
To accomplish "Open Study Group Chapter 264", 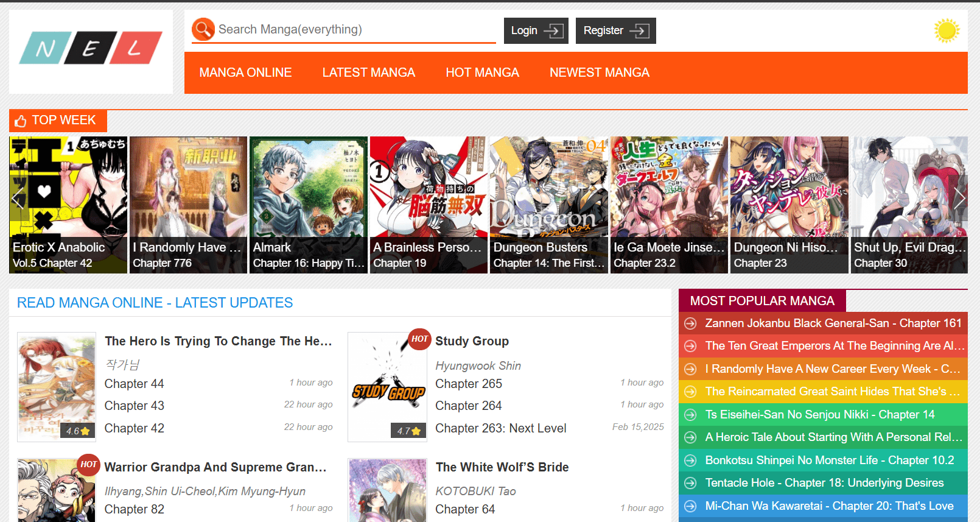I will pos(469,406).
